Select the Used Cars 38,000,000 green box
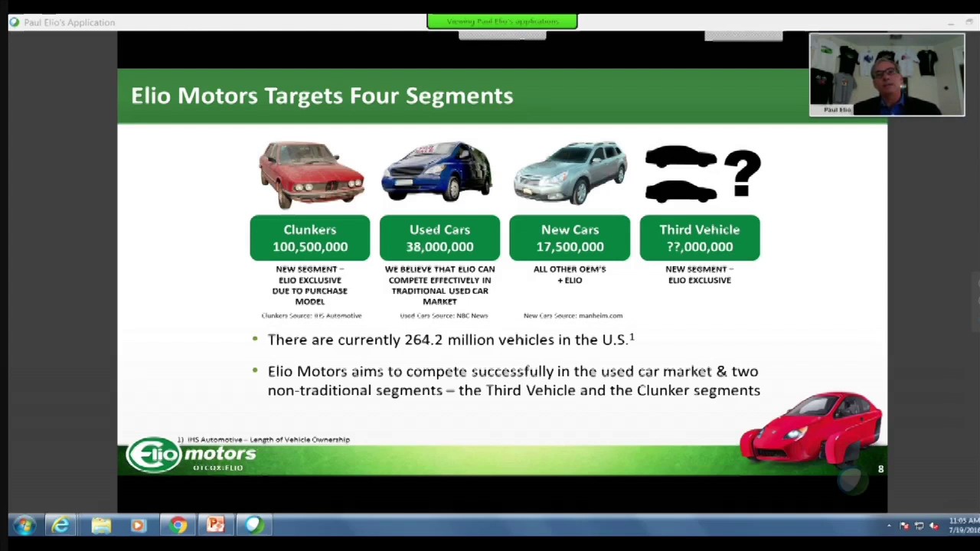This screenshot has height=551, width=980. (439, 238)
